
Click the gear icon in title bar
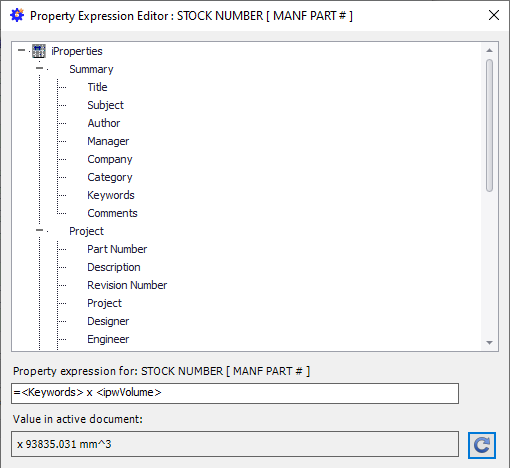pos(17,15)
